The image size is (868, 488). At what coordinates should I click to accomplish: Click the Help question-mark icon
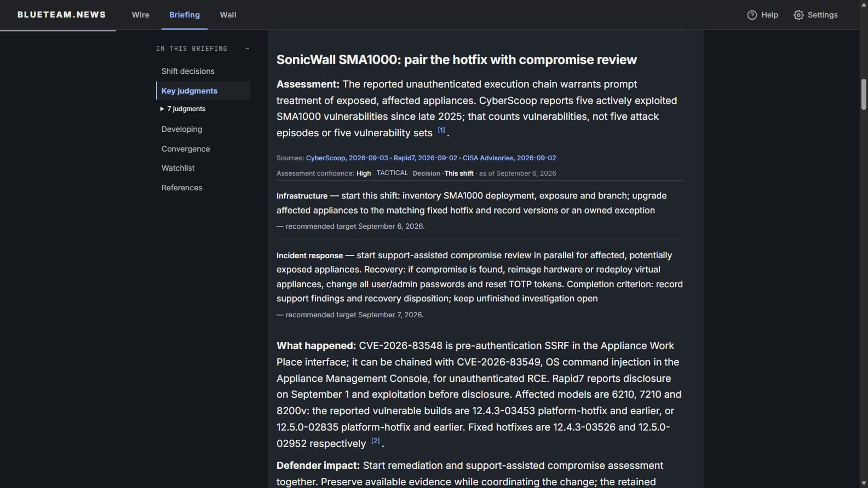(752, 15)
